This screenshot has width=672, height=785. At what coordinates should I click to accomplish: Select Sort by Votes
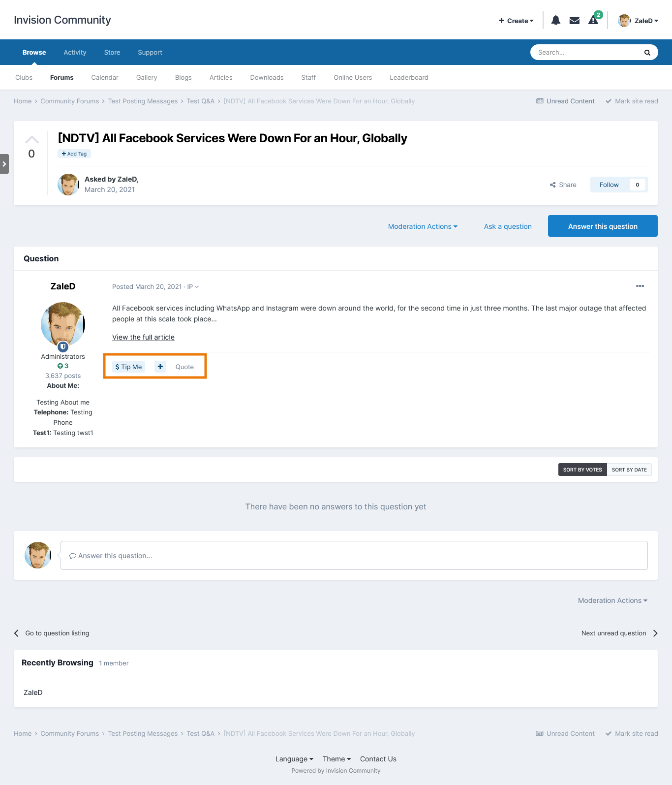(582, 470)
